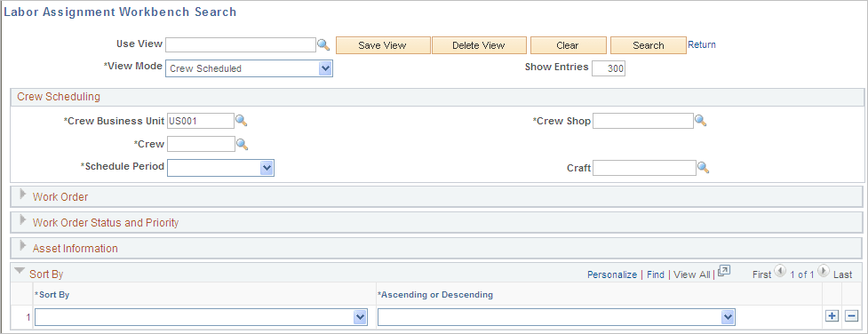868x334 pixels.
Task: Remove the sort row with minus icon
Action: click(851, 316)
